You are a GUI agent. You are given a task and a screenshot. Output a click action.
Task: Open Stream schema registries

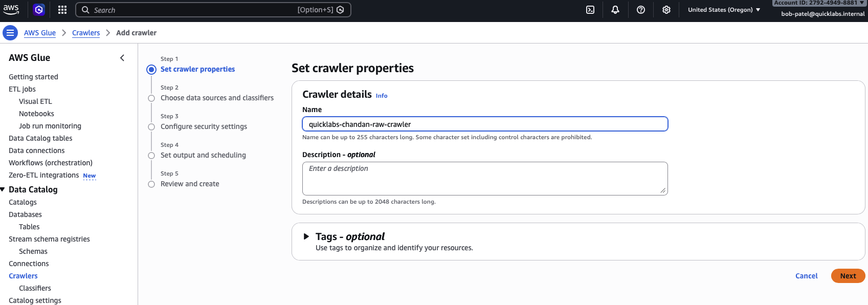(49, 239)
